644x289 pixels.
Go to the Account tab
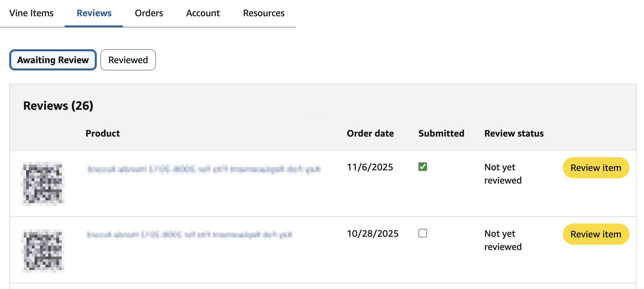click(203, 13)
